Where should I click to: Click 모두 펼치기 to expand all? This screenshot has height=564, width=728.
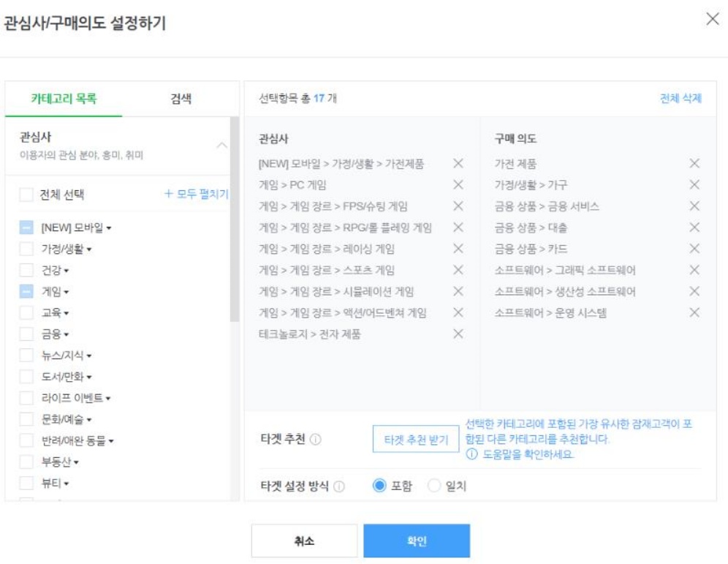pos(197,194)
